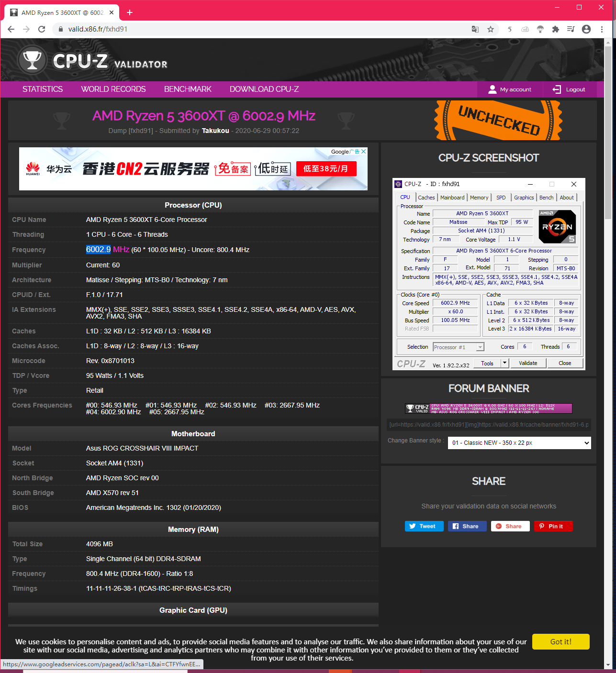Reload the page with the refresh icon
Viewport: 616px width, 673px height.
pos(42,29)
